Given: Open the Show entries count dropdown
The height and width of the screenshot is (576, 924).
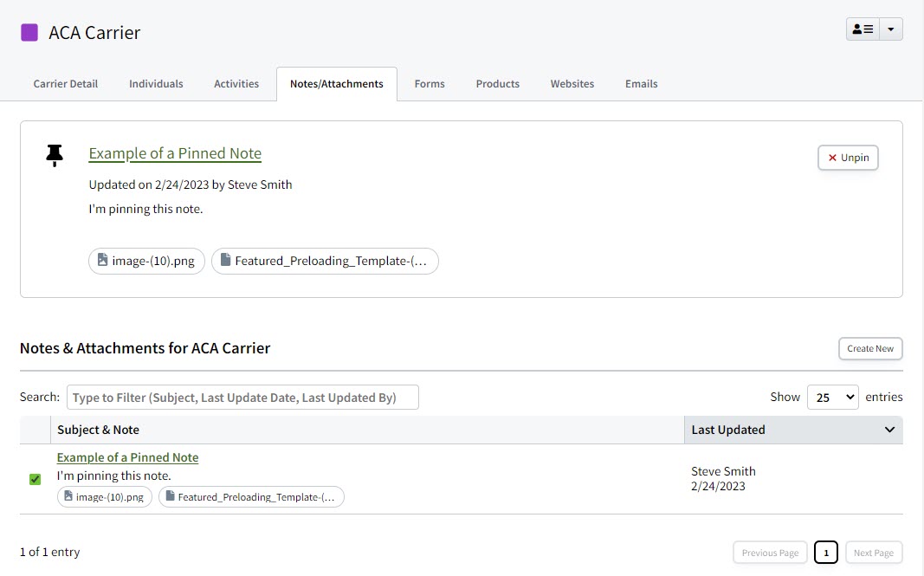Looking at the screenshot, I should click(x=833, y=398).
